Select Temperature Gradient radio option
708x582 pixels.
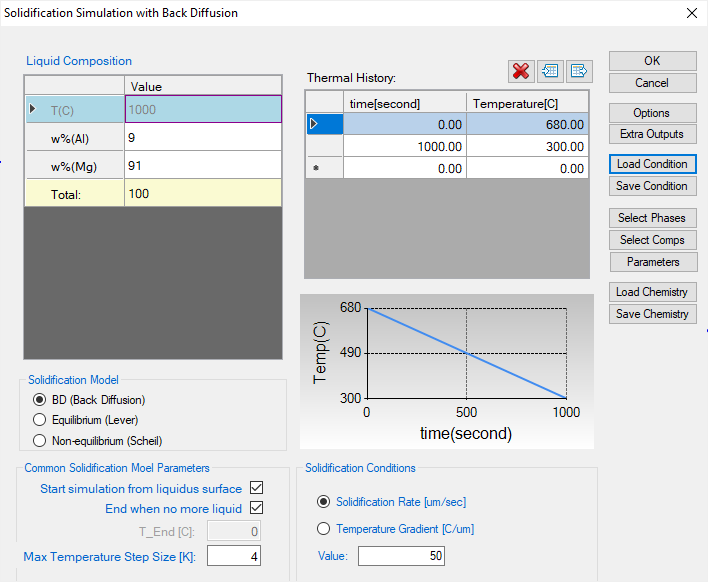coord(323,529)
